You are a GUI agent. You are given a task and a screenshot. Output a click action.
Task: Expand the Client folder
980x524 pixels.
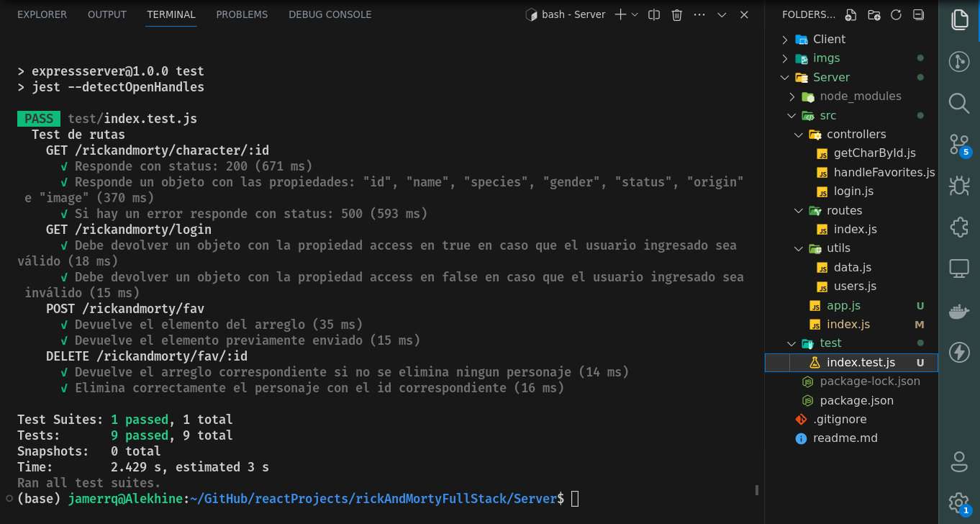[x=829, y=39]
